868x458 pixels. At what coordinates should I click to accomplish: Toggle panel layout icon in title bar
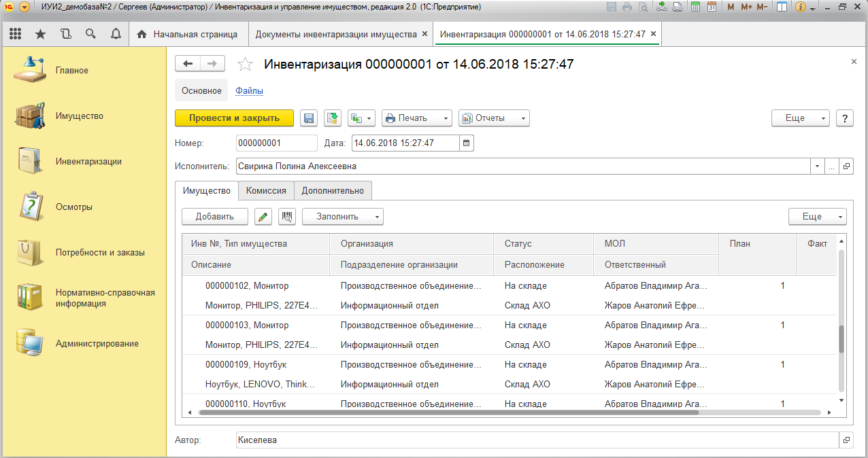coord(782,7)
